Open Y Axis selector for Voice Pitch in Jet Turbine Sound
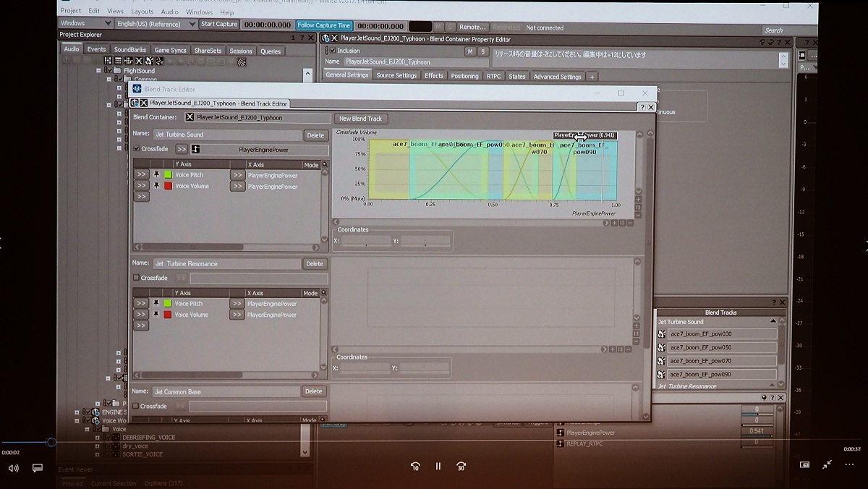This screenshot has height=489, width=868. (x=142, y=175)
